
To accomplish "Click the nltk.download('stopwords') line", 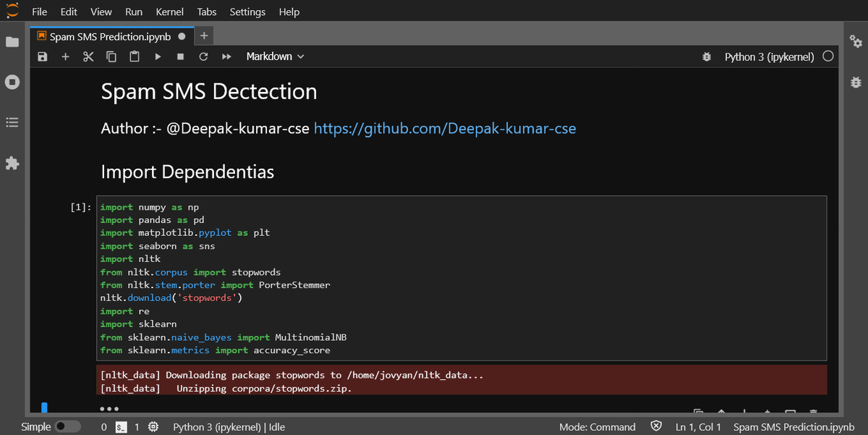I will click(x=171, y=298).
